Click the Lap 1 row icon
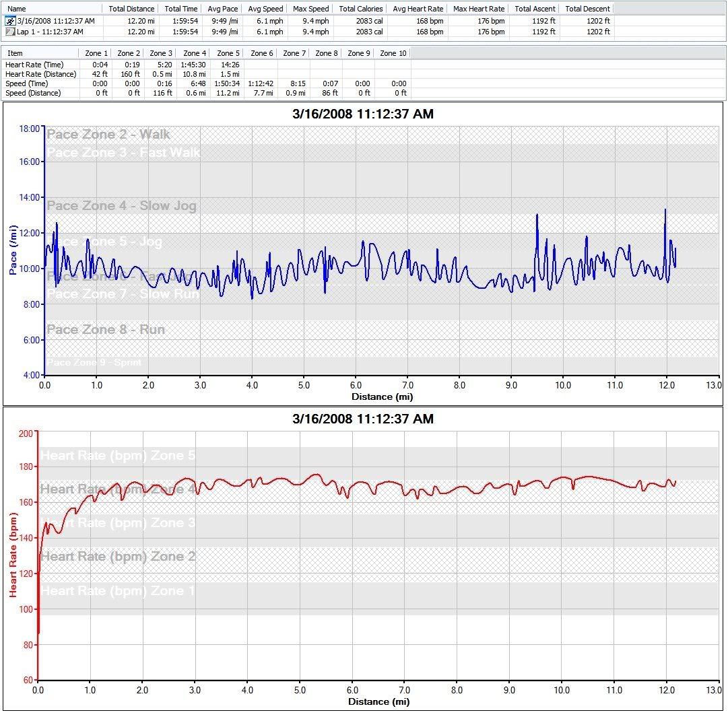Image resolution: width=728 pixels, height=725 pixels. click(x=9, y=32)
